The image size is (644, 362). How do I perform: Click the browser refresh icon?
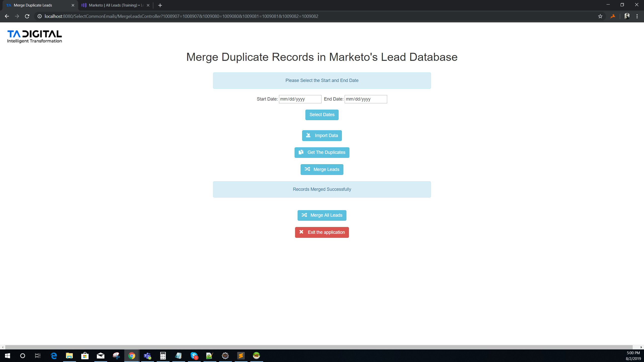pyautogui.click(x=27, y=16)
